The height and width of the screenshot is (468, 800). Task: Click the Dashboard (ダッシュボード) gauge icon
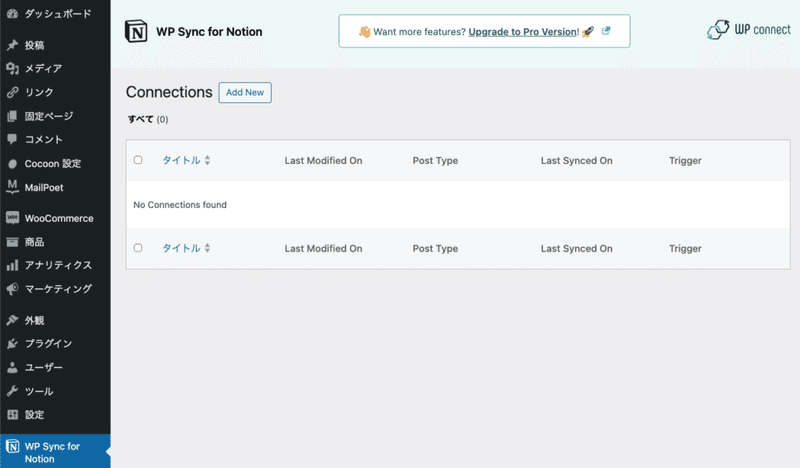pyautogui.click(x=12, y=14)
